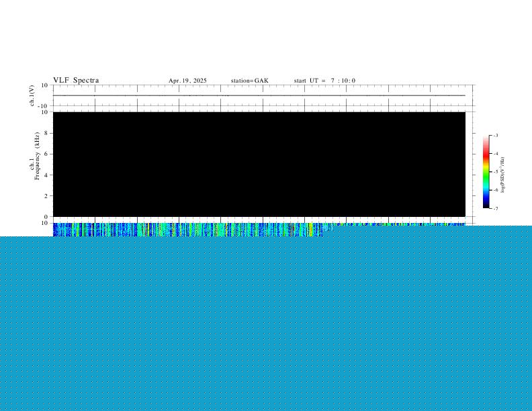This screenshot has height=411, width=532.
Task: Click the PSD color scale bar
Action: click(486, 172)
